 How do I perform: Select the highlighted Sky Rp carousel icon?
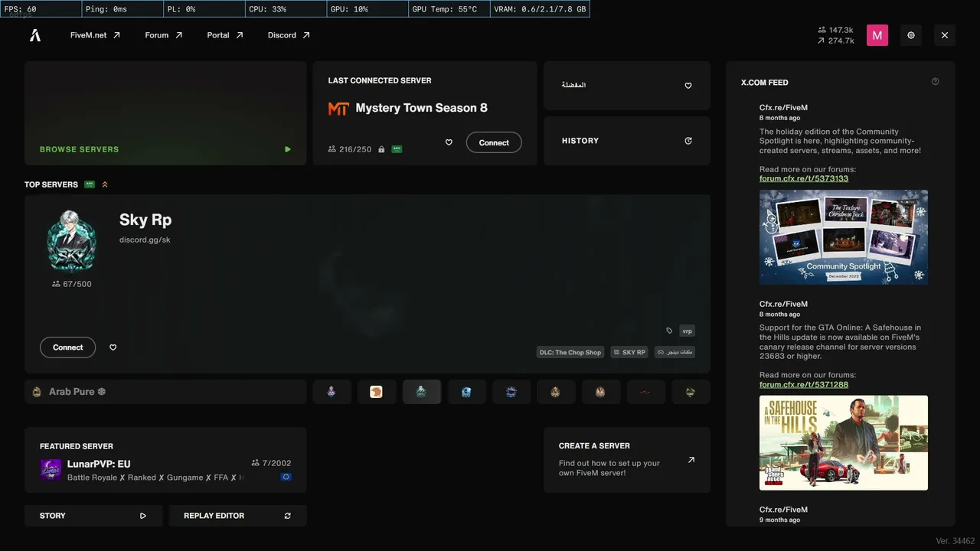(x=421, y=392)
